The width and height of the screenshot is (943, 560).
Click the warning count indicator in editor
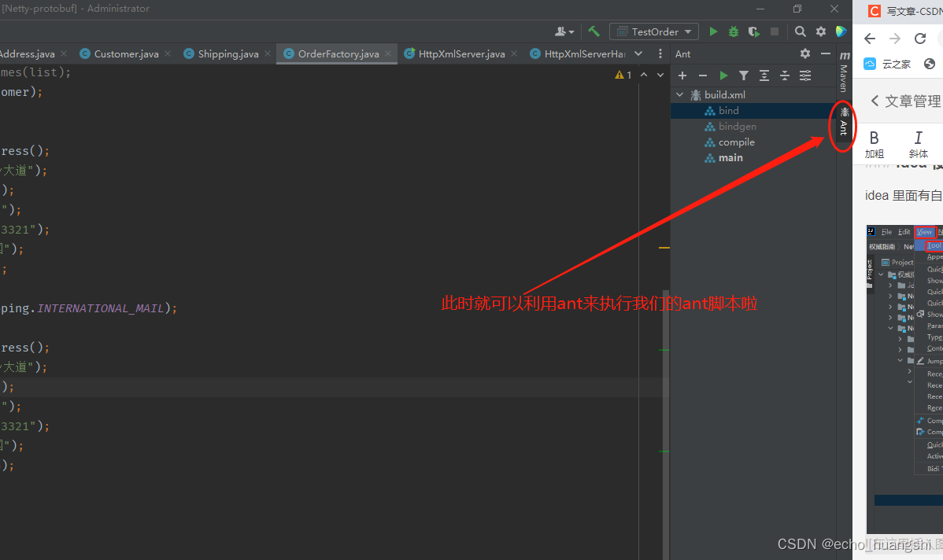623,75
